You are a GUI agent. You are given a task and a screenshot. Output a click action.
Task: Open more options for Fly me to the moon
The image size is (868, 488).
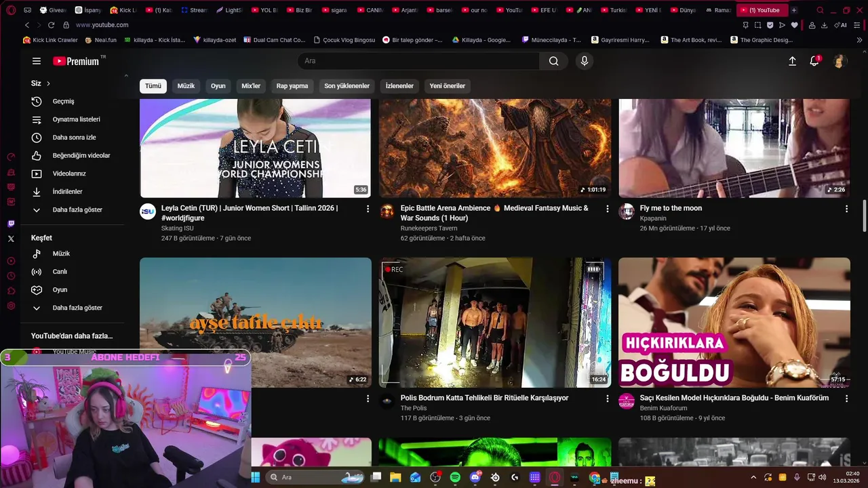coord(846,209)
